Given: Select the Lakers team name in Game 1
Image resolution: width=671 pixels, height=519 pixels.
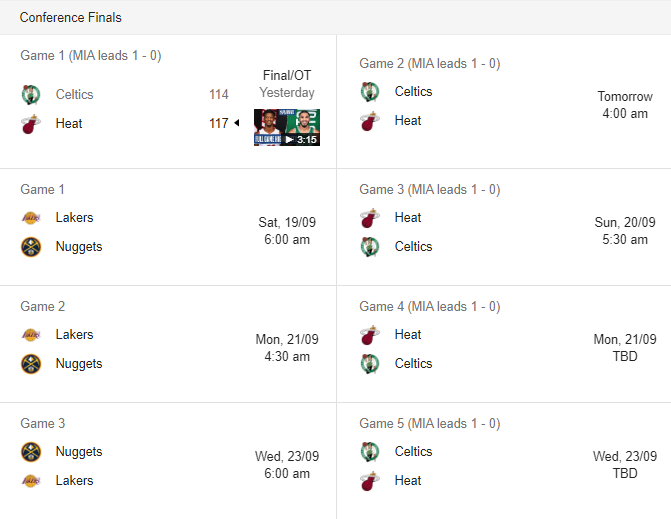Looking at the screenshot, I should (x=74, y=217).
